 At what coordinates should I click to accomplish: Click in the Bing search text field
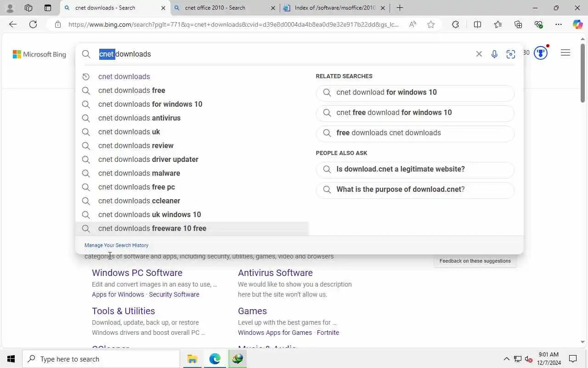tap(285, 54)
